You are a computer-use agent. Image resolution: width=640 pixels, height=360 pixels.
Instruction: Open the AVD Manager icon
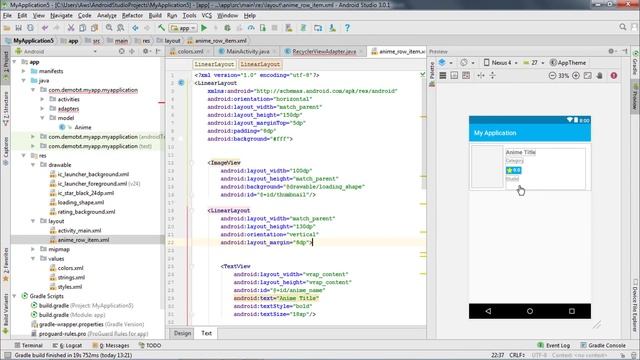point(318,28)
